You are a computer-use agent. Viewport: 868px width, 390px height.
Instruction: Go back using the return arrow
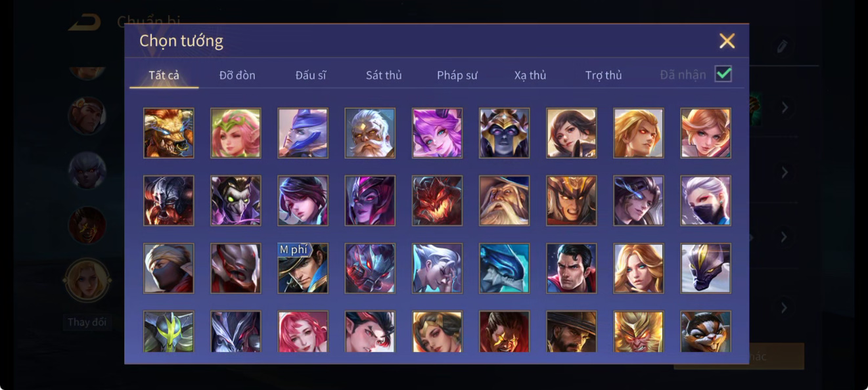pos(85,22)
